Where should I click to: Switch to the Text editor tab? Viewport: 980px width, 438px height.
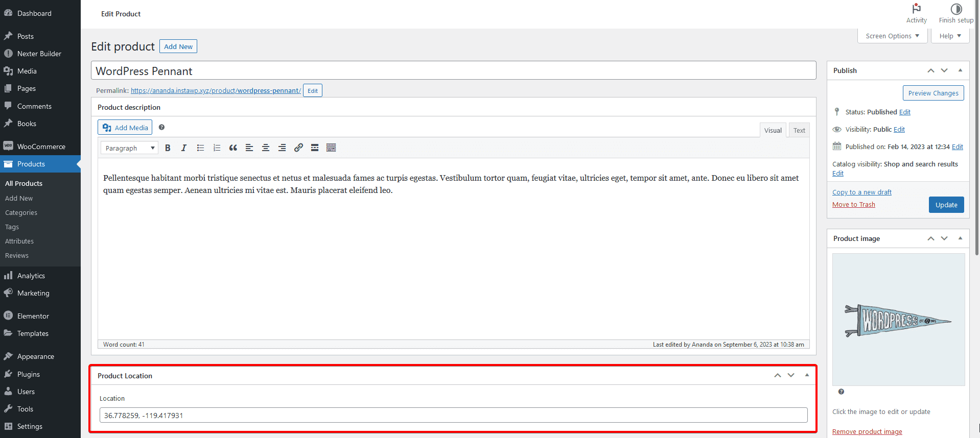[x=799, y=131]
